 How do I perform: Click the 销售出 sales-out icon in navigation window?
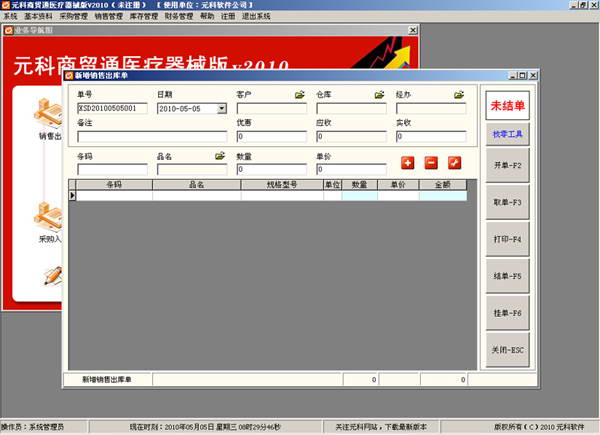tap(49, 114)
